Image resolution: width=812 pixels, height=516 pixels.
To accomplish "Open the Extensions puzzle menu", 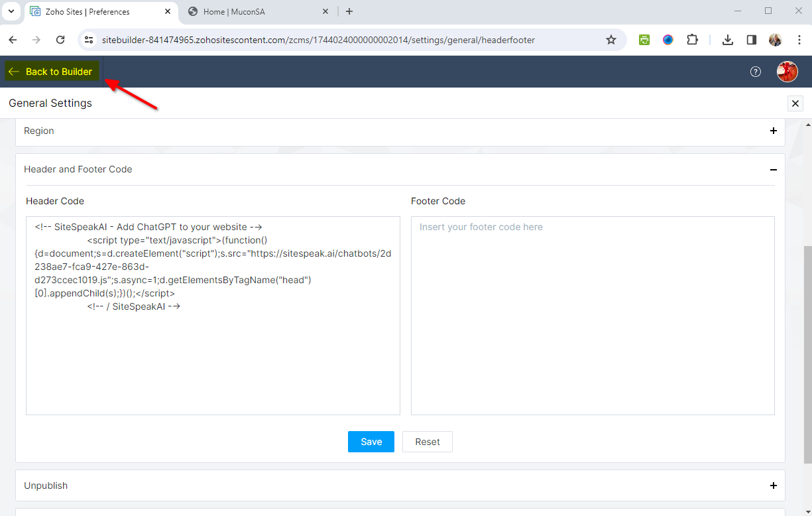I will pyautogui.click(x=692, y=40).
